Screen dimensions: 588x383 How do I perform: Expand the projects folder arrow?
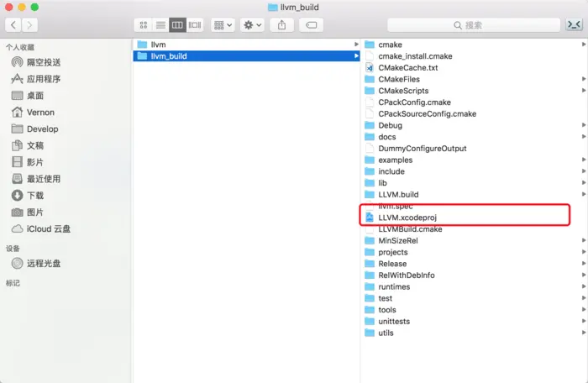(x=584, y=252)
